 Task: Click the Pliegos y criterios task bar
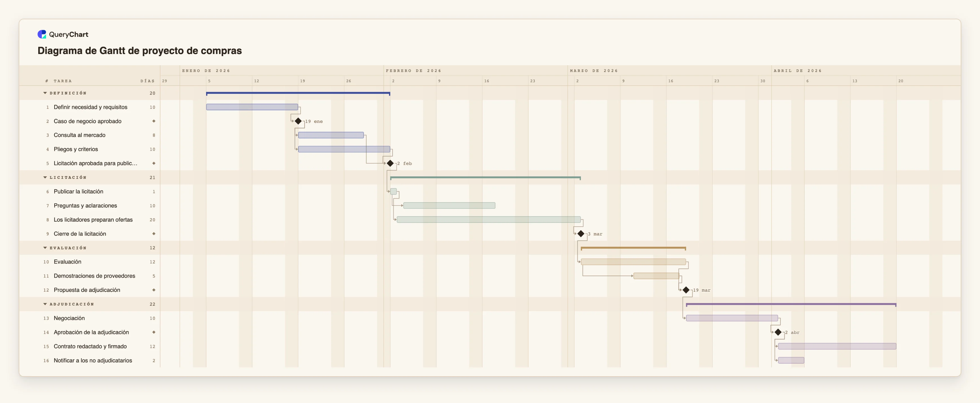click(x=344, y=149)
